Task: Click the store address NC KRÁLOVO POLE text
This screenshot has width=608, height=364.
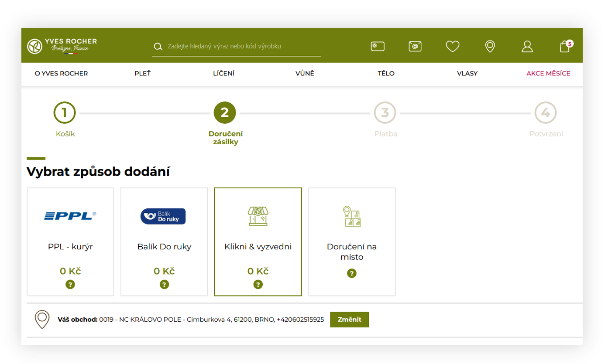Action: tap(212, 320)
